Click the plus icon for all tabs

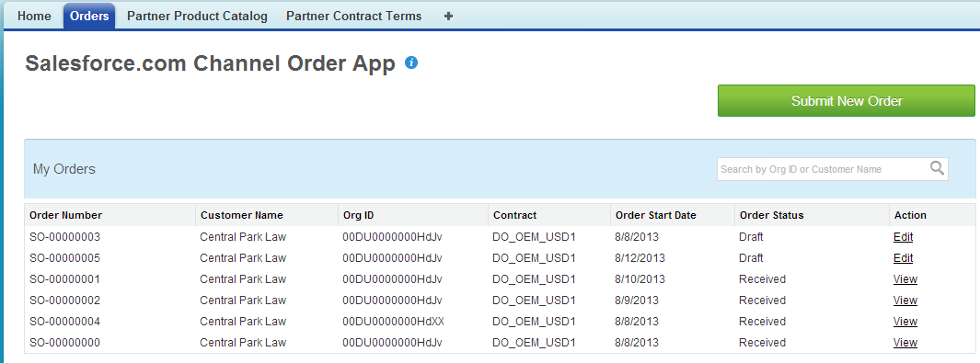coord(448,17)
